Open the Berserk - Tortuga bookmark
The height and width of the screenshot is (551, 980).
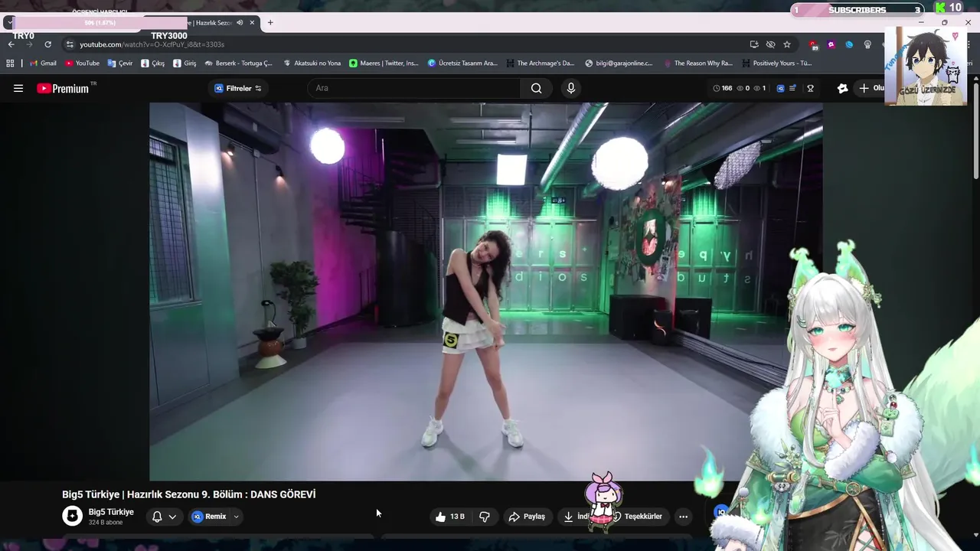coord(238,64)
